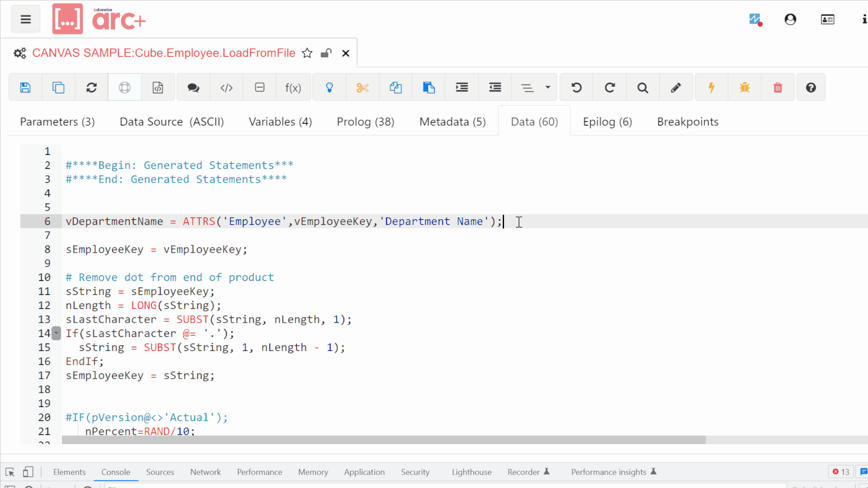Collapse the If block at line 14

coord(56,333)
